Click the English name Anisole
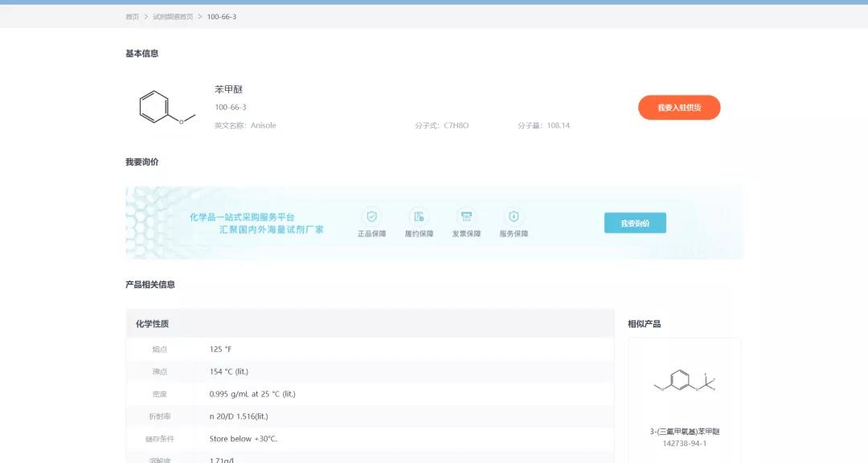Screen dimensions: 868x463 (263, 125)
